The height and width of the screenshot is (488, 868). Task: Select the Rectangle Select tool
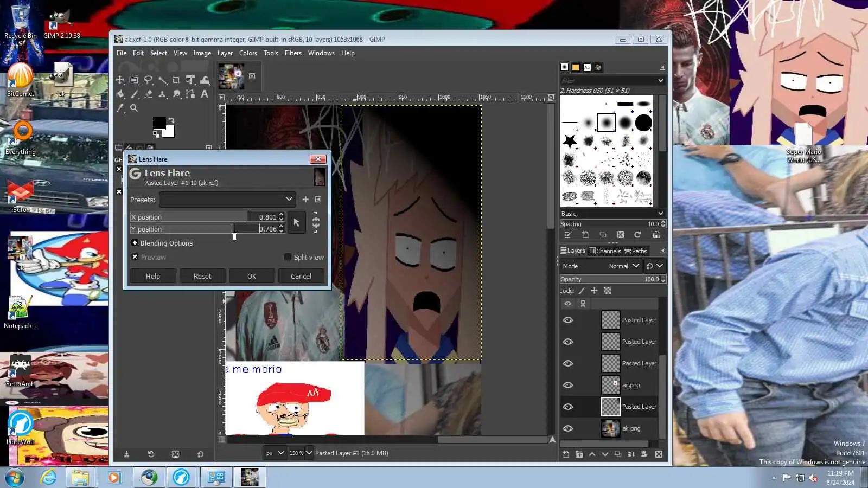(x=134, y=80)
